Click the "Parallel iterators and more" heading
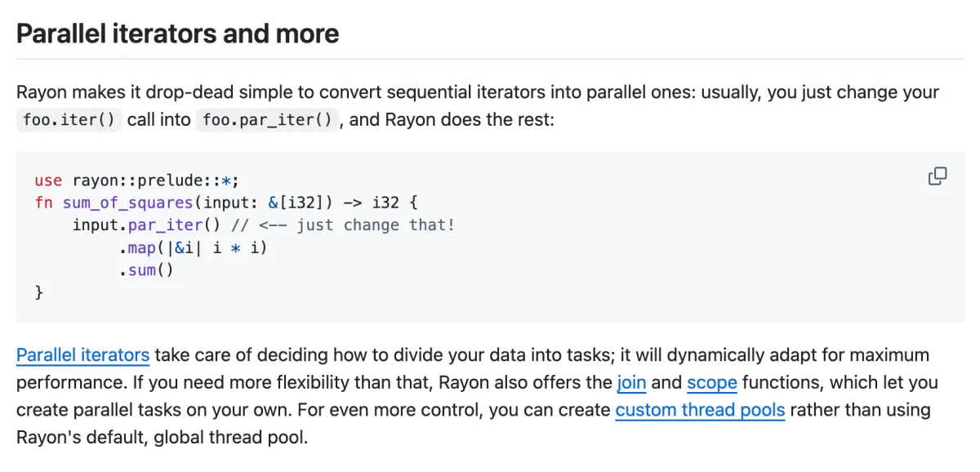980x472 pixels. [x=177, y=34]
